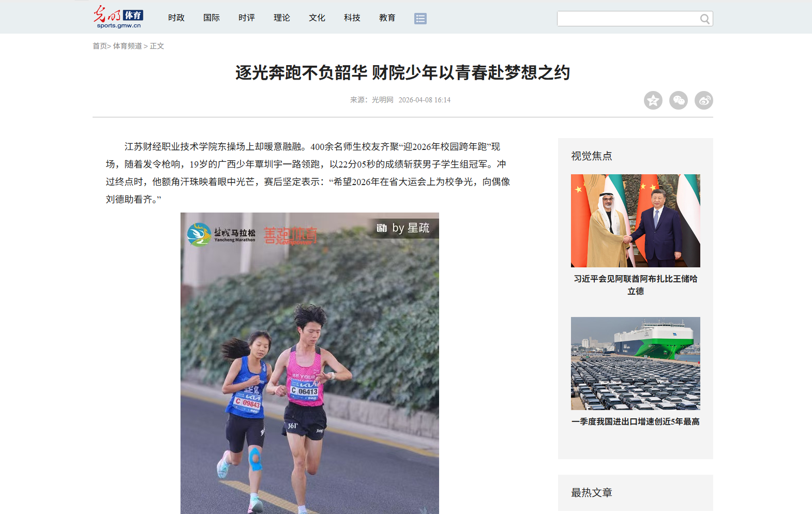Focus the search input field
Screen dimensions: 812x514
click(627, 19)
